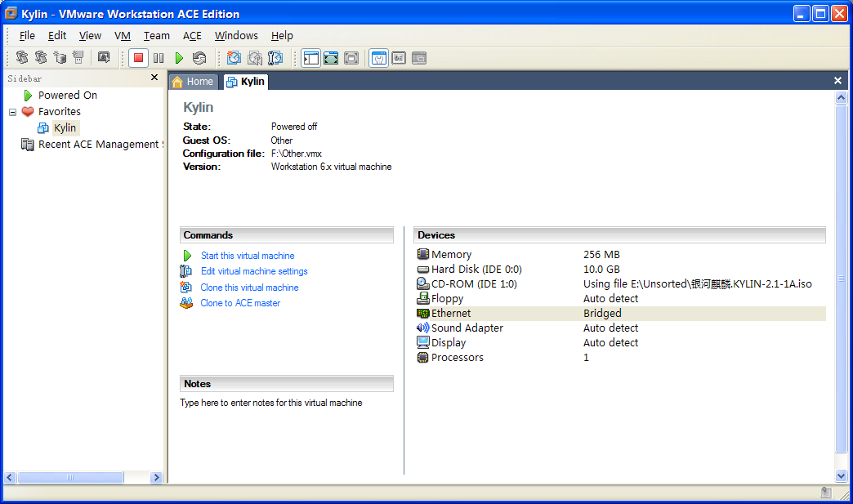
Task: Collapse the Favorites tree node
Action: tap(12, 112)
